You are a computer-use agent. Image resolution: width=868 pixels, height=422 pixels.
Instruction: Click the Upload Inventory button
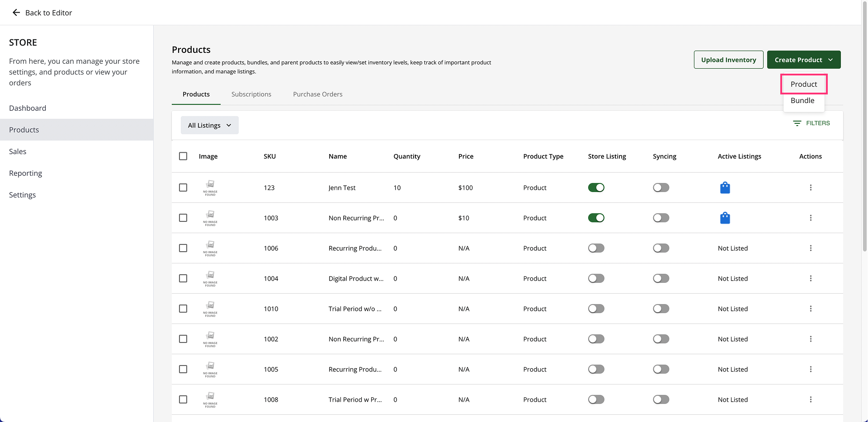click(x=728, y=60)
